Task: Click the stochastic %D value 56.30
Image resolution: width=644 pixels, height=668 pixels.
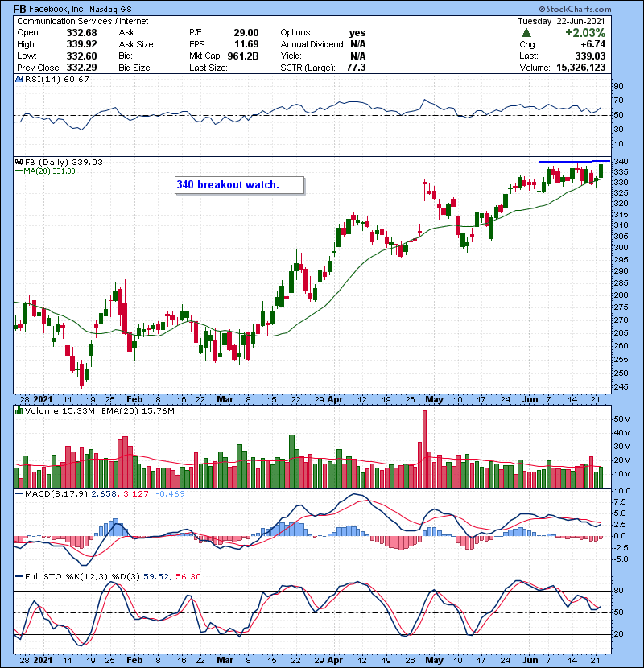Action: [x=188, y=576]
